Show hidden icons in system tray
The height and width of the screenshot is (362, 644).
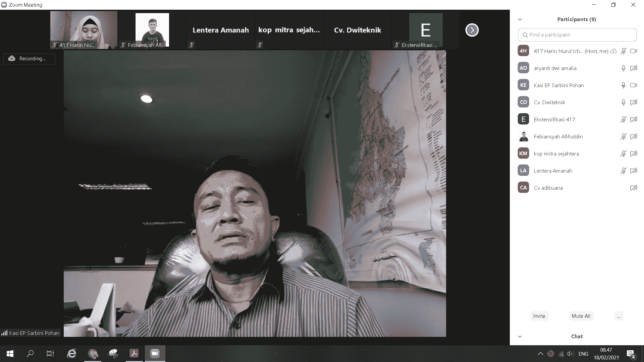coord(540,354)
